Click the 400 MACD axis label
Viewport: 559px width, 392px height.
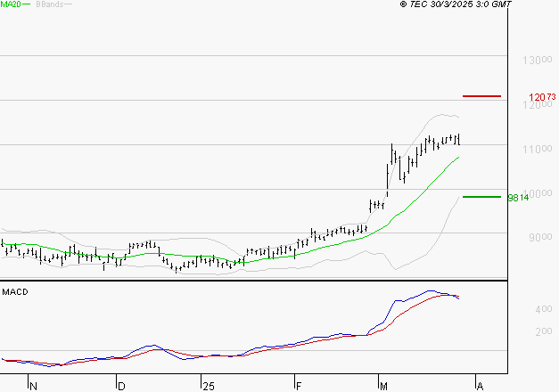coord(544,309)
